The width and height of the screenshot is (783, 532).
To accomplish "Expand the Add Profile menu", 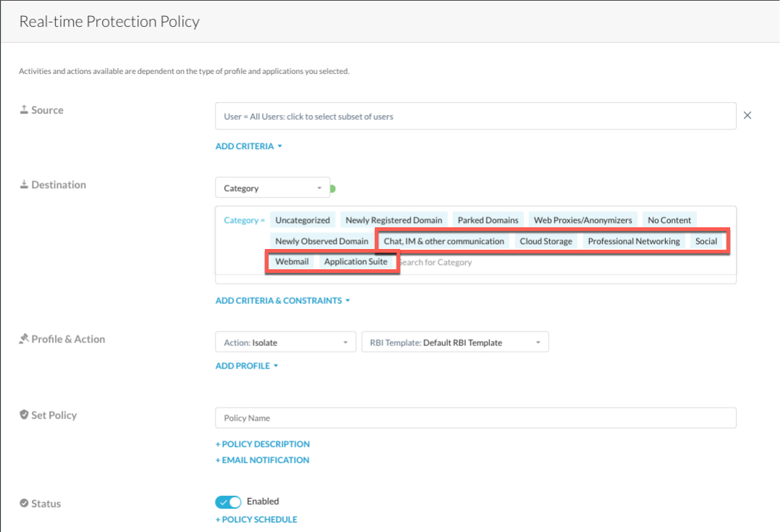I will click(x=246, y=366).
